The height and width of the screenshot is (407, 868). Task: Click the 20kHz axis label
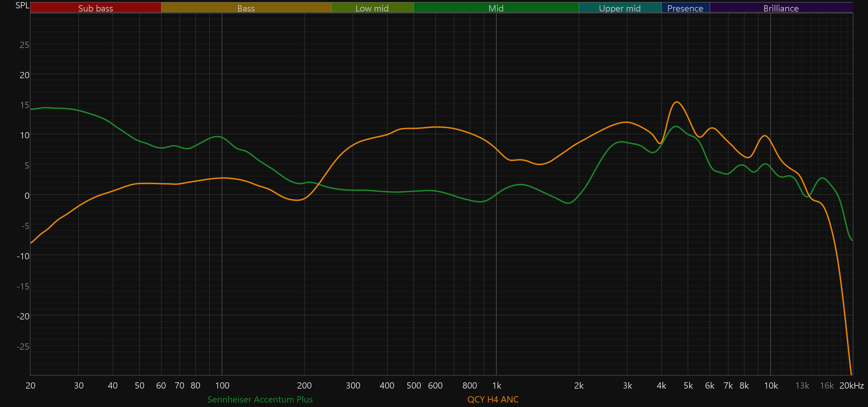coord(851,385)
